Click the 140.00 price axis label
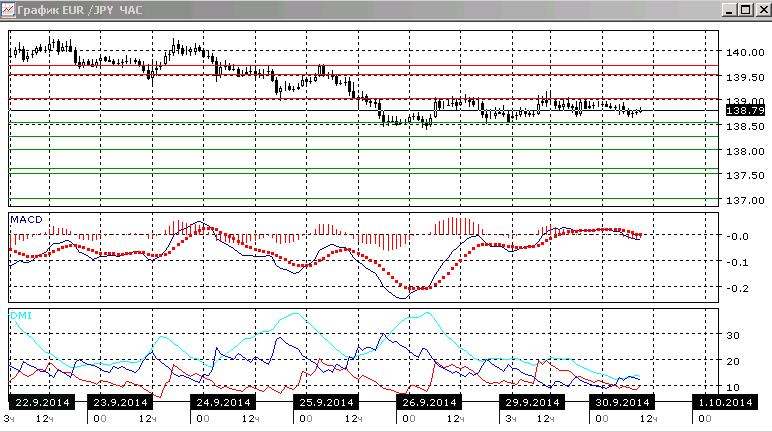This screenshot has width=772, height=432. [x=745, y=52]
